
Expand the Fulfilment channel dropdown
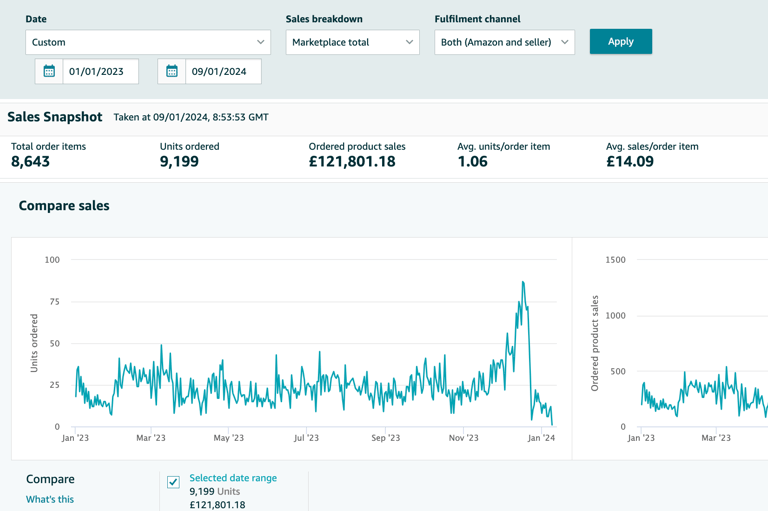(504, 42)
